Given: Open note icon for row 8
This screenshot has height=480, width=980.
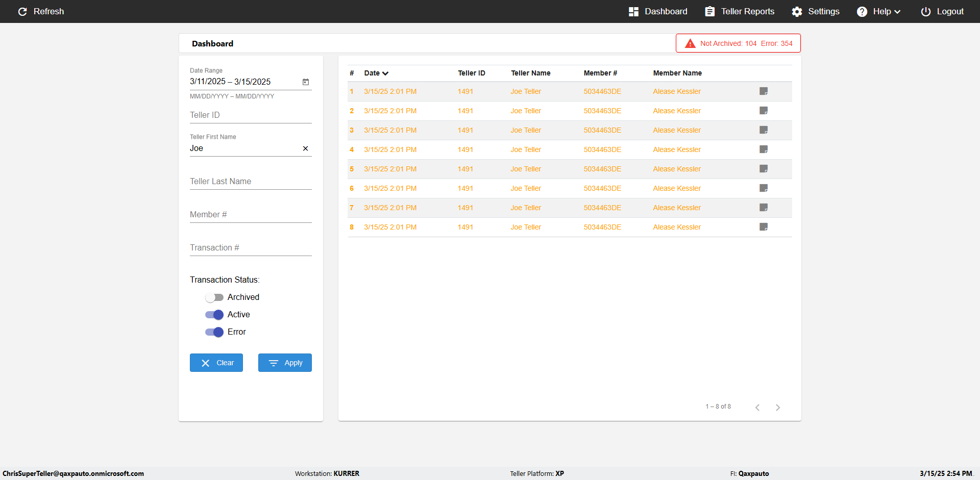Looking at the screenshot, I should click(x=764, y=227).
